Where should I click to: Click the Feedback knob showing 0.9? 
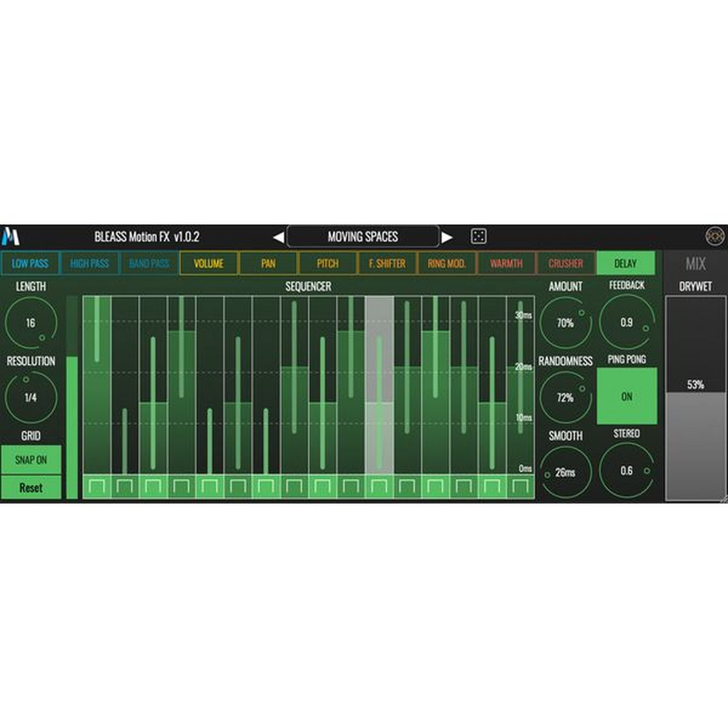point(626,322)
